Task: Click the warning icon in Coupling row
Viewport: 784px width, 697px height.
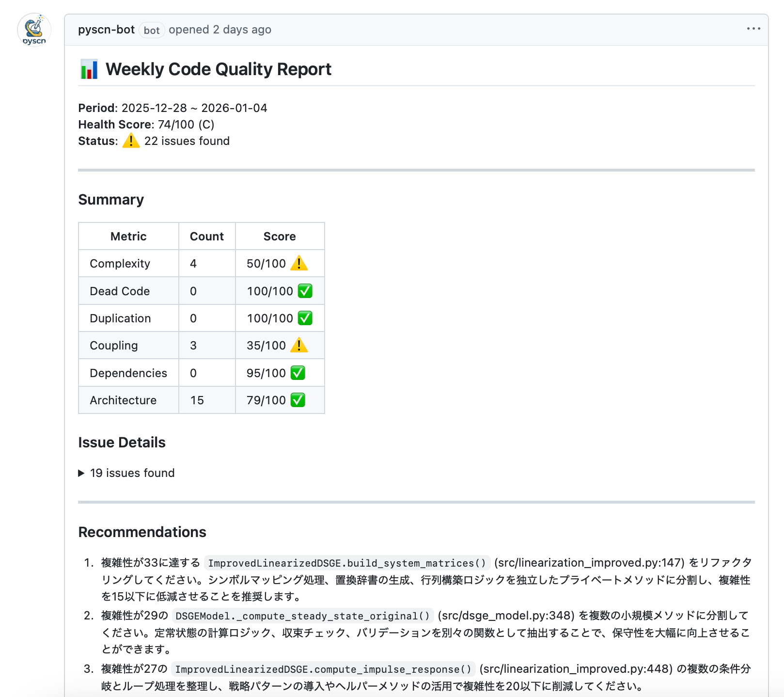Action: (x=299, y=345)
